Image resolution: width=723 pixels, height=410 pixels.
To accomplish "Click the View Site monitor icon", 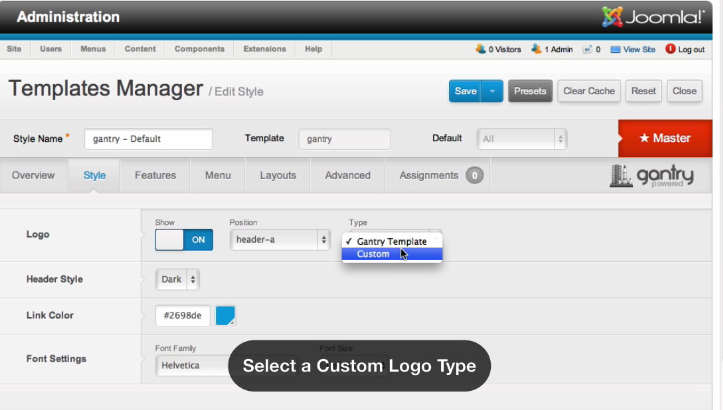I will 616,48.
